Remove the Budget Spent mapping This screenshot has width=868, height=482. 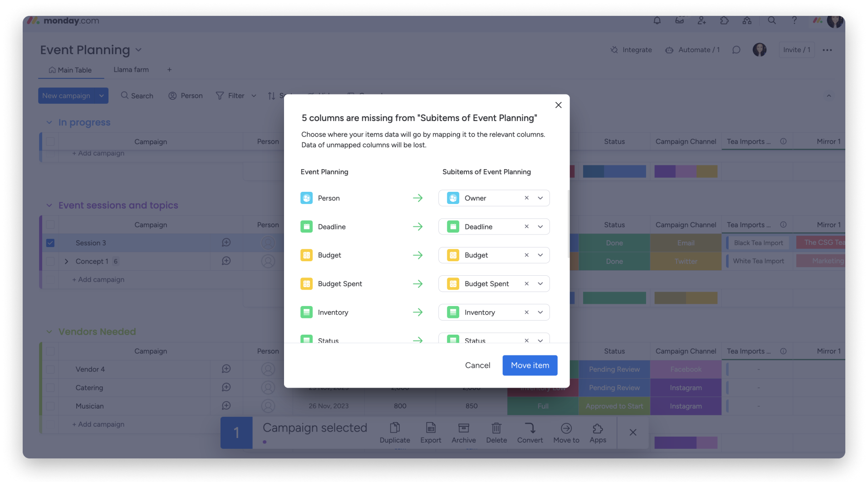[527, 284]
